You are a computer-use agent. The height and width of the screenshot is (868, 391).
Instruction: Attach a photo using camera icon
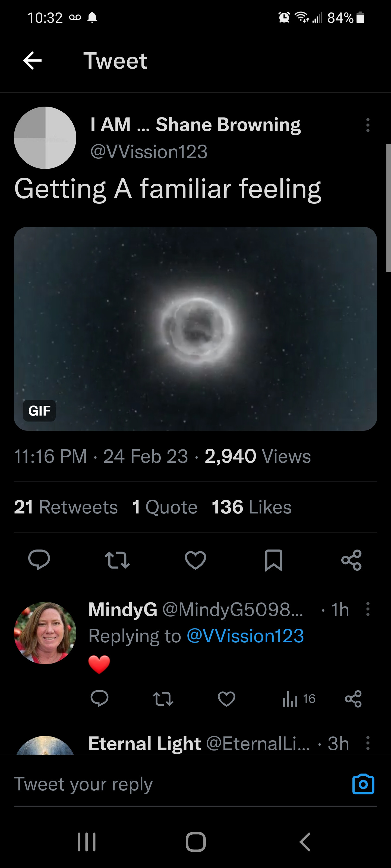[363, 784]
